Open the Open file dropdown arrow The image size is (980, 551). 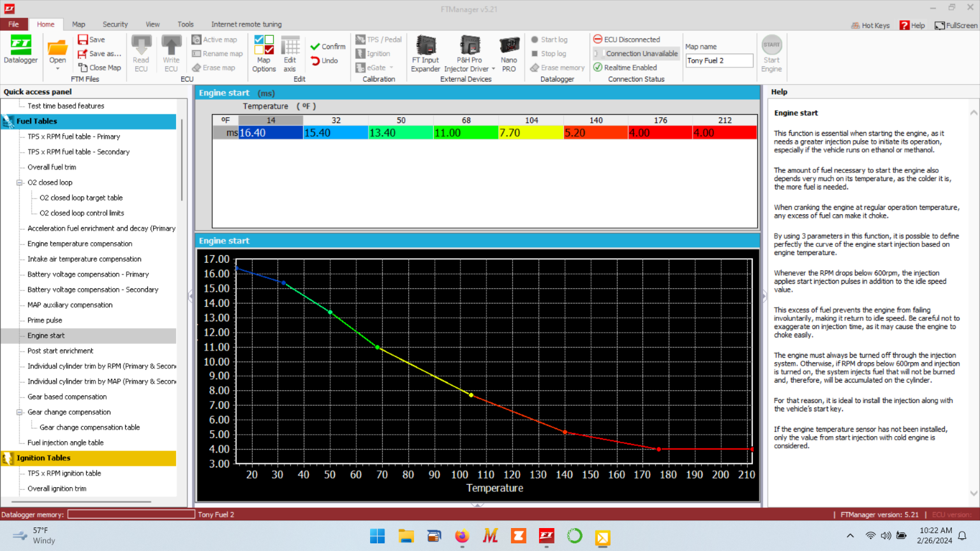[x=57, y=69]
